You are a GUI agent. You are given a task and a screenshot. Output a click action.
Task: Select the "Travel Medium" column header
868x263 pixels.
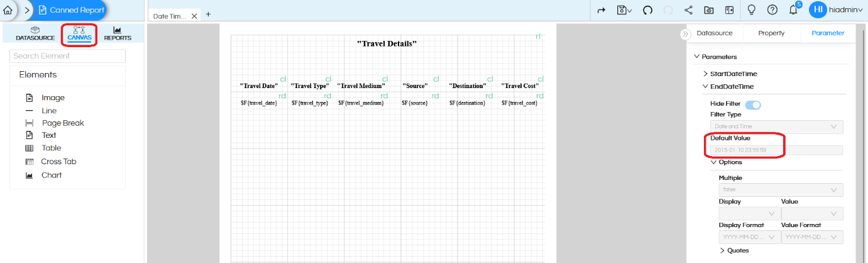tap(361, 86)
